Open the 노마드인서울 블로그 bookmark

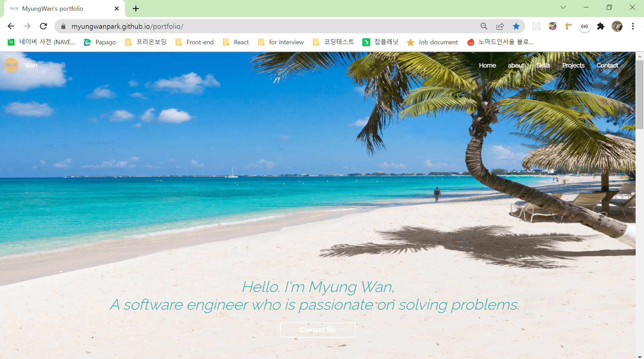tap(500, 42)
